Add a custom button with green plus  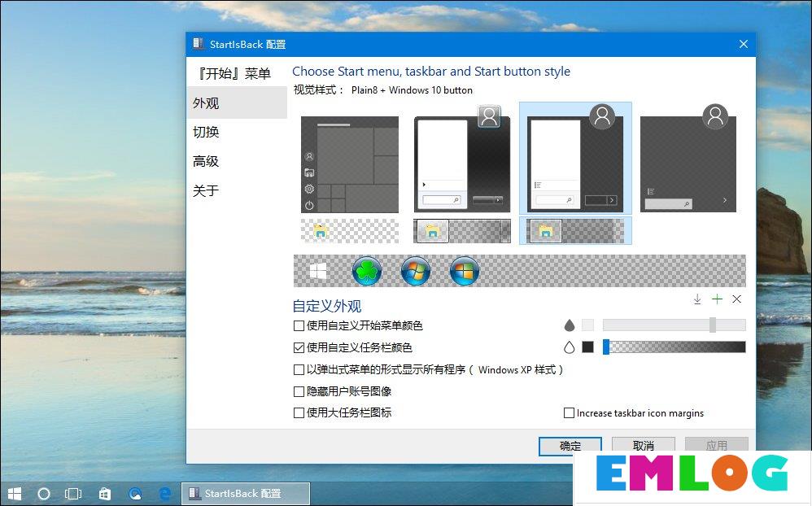tap(717, 299)
